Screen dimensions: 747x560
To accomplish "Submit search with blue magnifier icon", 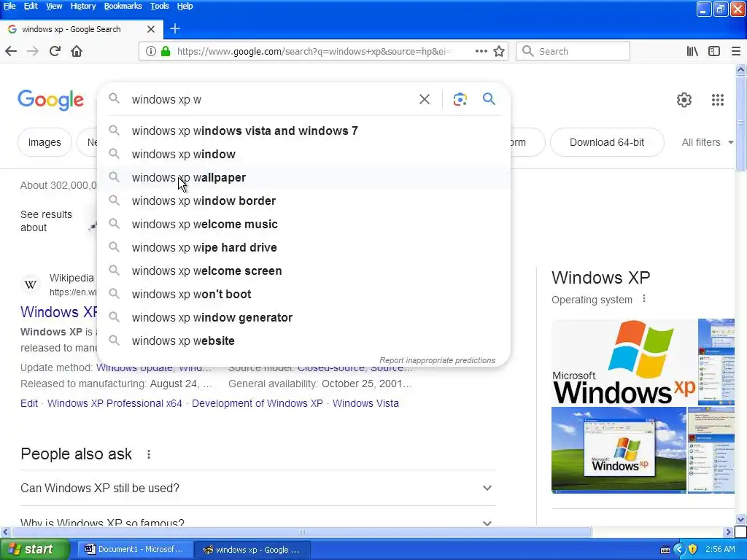I will point(489,98).
